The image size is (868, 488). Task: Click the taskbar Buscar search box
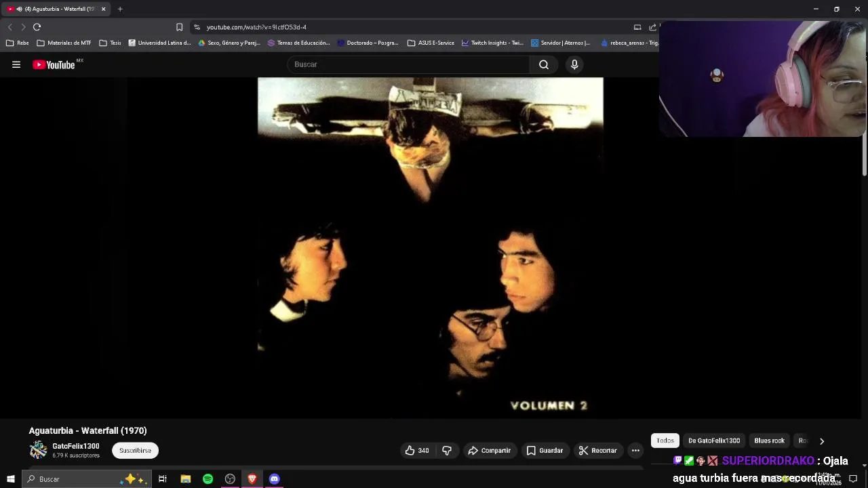[87, 479]
